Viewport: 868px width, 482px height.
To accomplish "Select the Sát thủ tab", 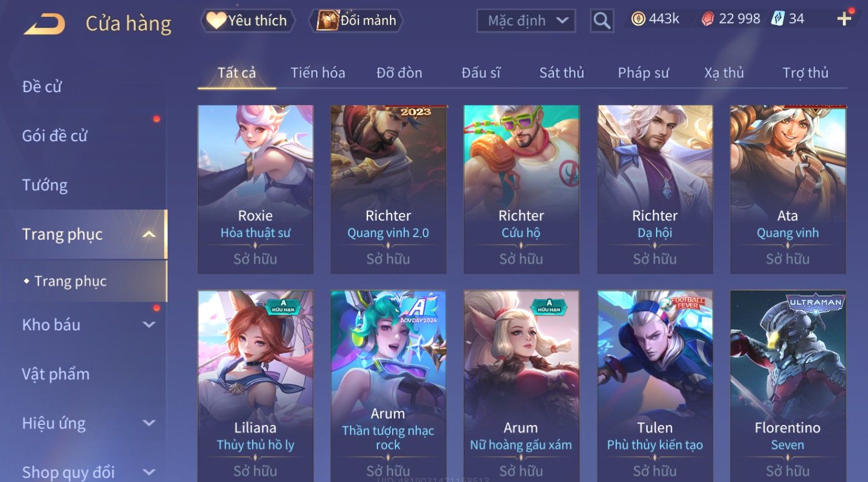I will [x=562, y=73].
